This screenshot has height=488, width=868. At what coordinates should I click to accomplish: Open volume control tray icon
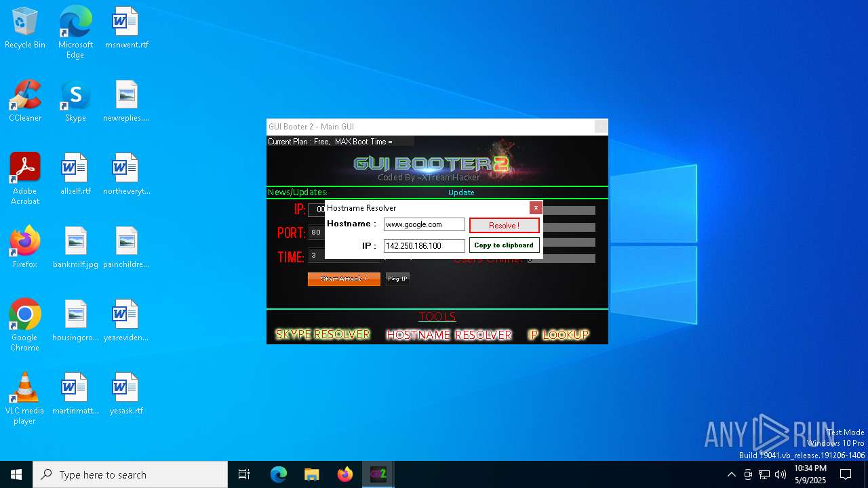tap(781, 474)
